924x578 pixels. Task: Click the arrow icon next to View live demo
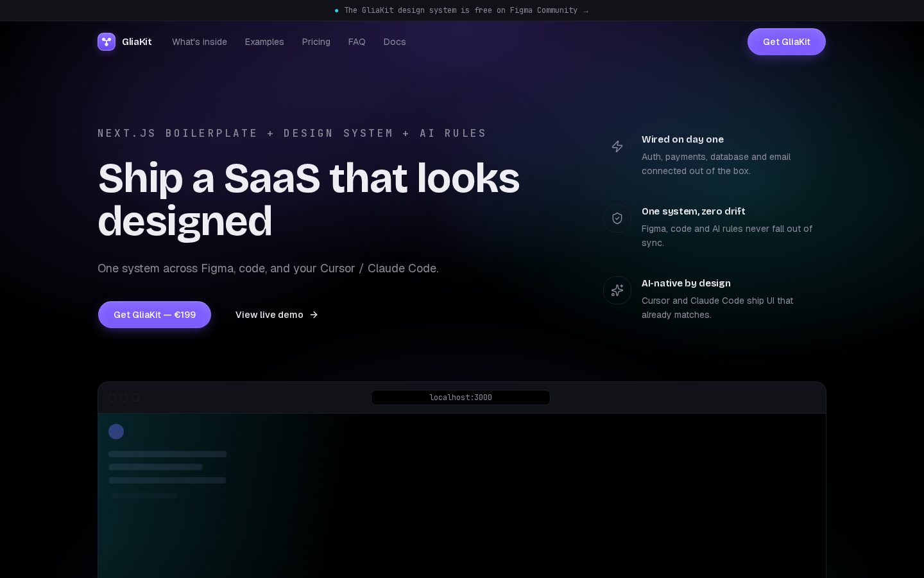314,315
